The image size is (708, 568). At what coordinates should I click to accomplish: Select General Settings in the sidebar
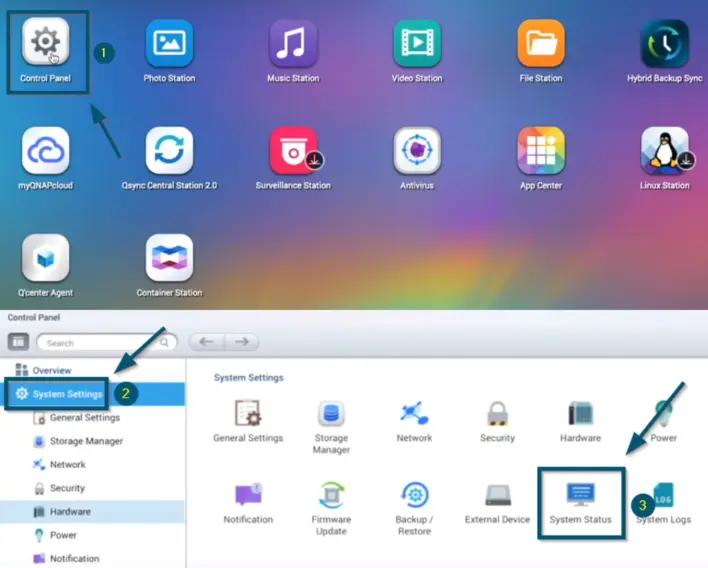coord(93,418)
